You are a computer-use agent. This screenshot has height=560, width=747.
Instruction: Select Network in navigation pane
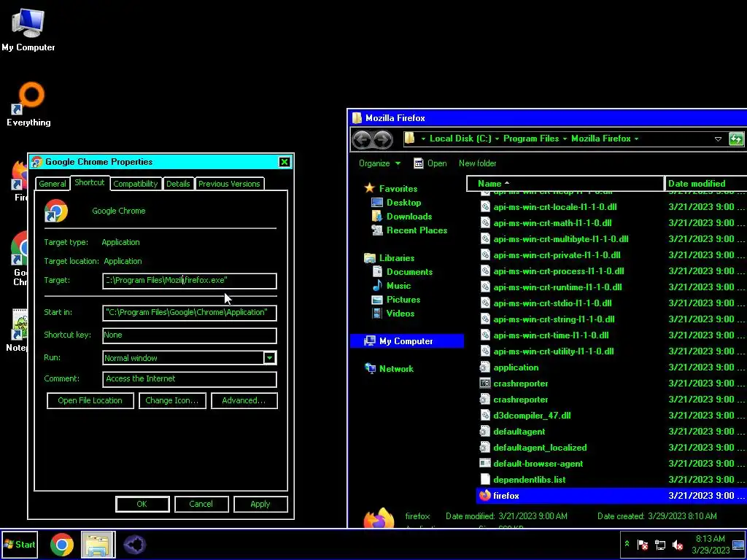[x=396, y=368]
